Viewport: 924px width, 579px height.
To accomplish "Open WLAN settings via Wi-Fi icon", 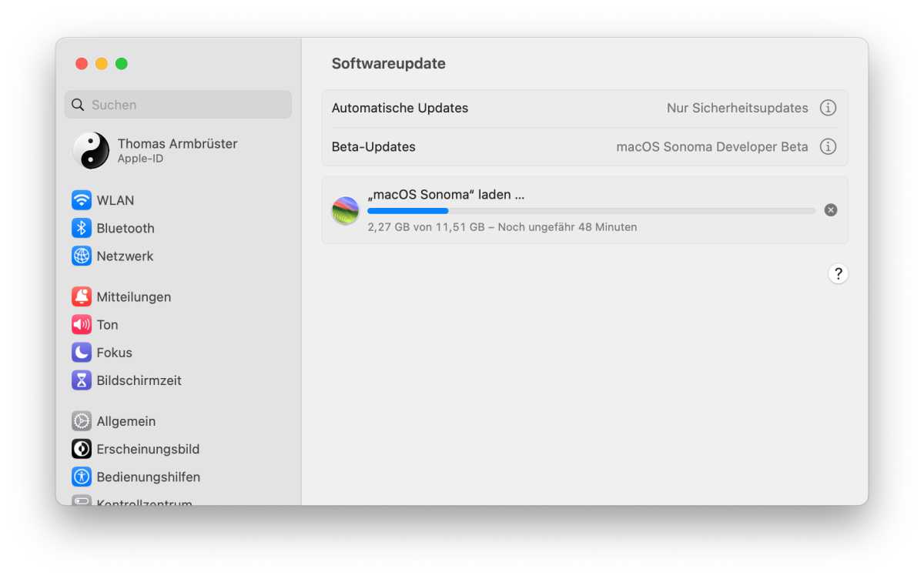I will point(82,200).
